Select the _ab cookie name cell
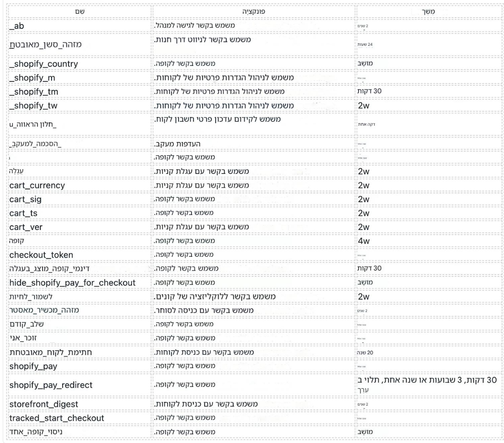Viewport: 504px width, 443px height. pos(17,26)
